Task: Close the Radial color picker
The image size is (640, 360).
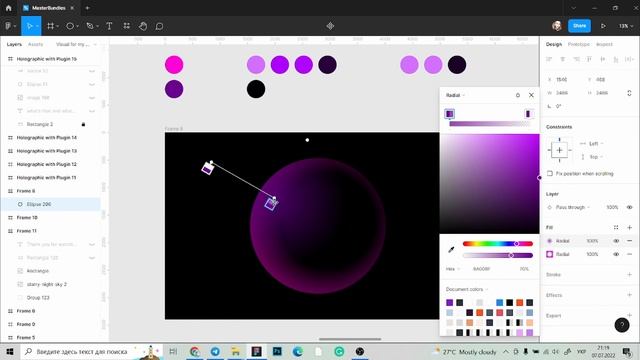Action: (531, 95)
